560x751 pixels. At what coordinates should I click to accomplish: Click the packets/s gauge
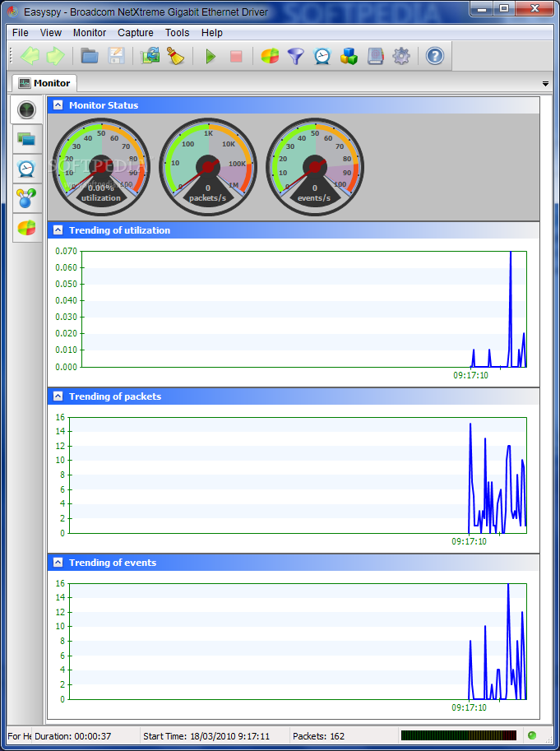click(x=208, y=167)
